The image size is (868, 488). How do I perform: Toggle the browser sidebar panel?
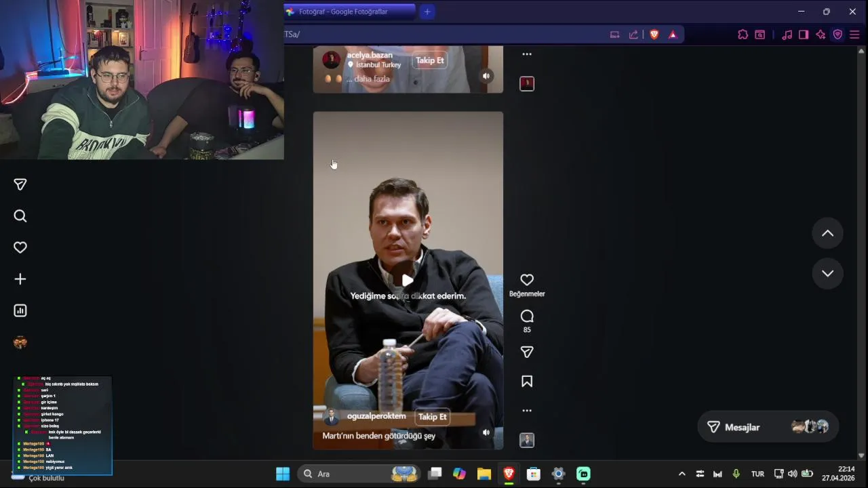coord(804,35)
